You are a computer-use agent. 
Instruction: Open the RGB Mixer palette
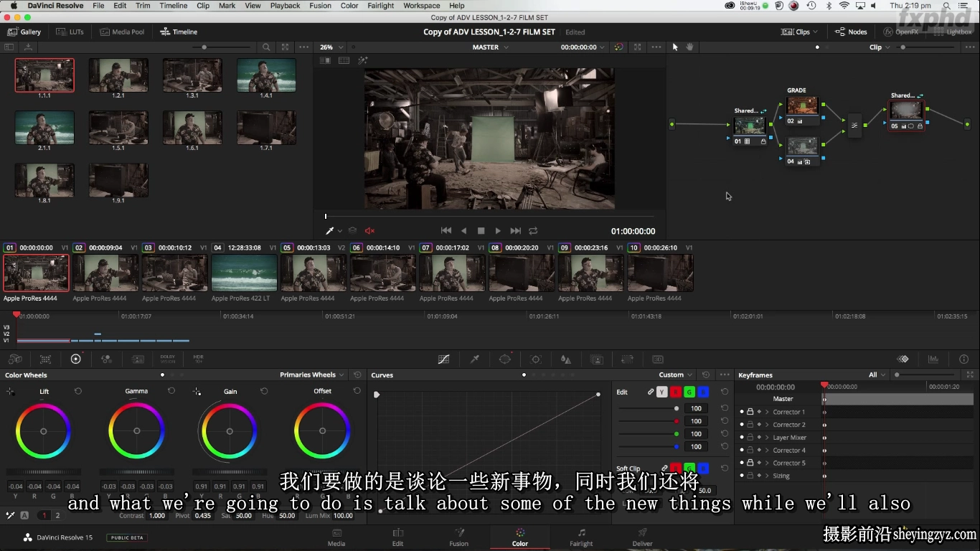107,359
